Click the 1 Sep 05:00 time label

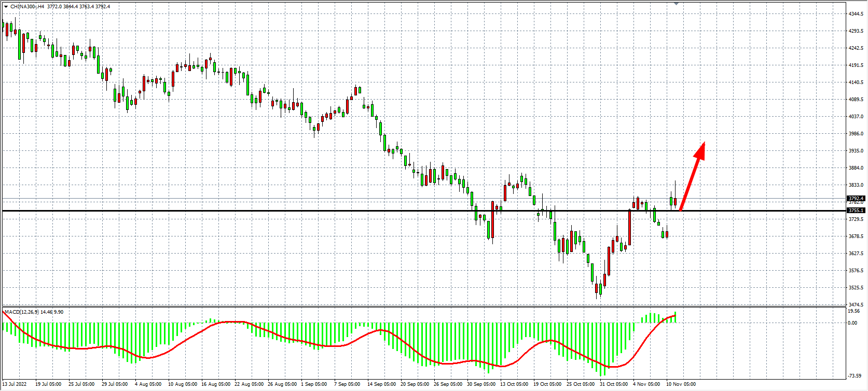[x=314, y=384]
